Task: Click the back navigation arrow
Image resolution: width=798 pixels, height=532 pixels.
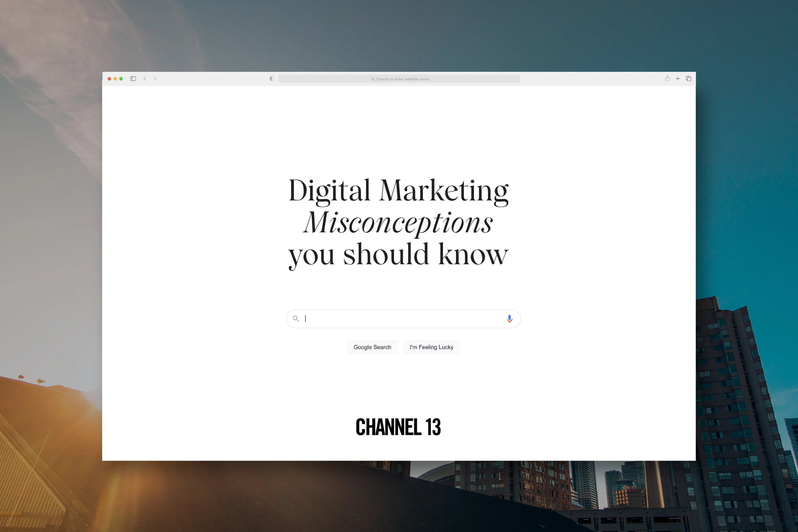Action: click(x=145, y=79)
